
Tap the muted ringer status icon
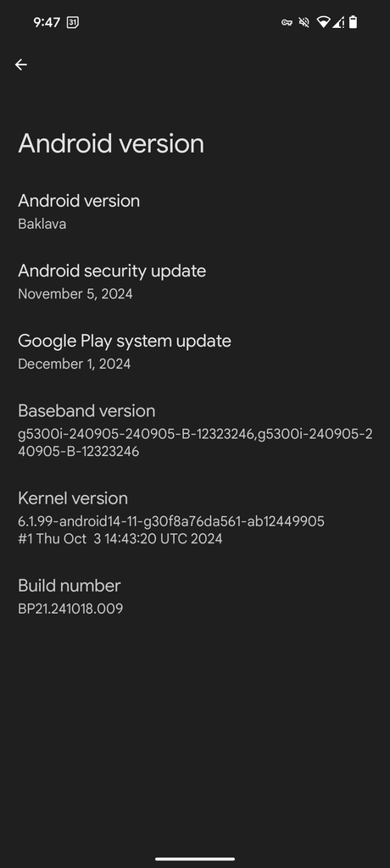pos(304,22)
